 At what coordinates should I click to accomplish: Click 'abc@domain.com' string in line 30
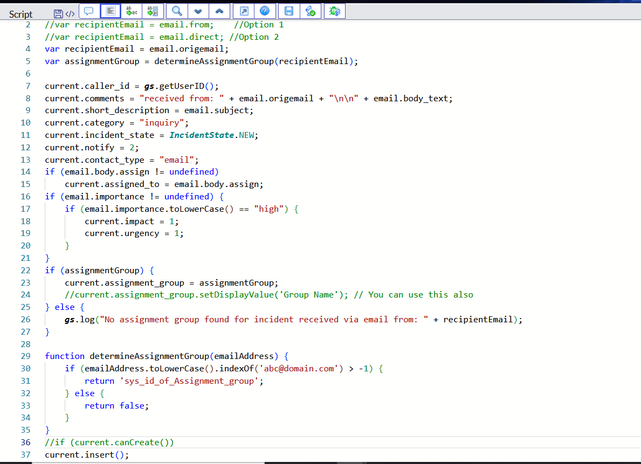click(300, 368)
